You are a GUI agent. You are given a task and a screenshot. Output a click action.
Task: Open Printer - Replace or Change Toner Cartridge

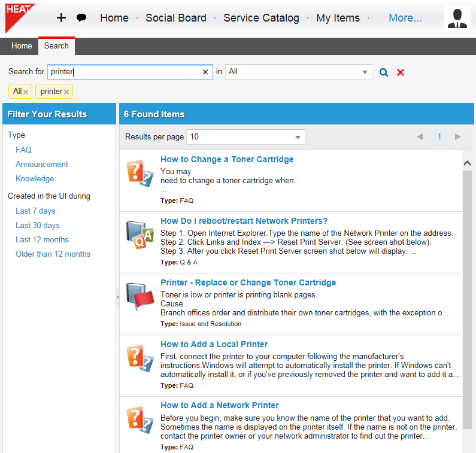point(248,282)
